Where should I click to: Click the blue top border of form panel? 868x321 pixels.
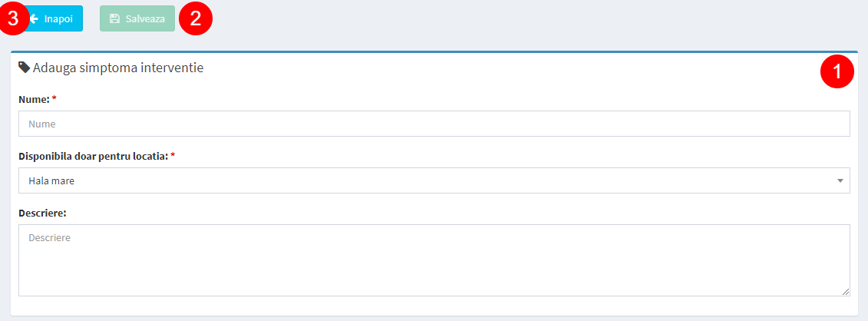tap(434, 52)
